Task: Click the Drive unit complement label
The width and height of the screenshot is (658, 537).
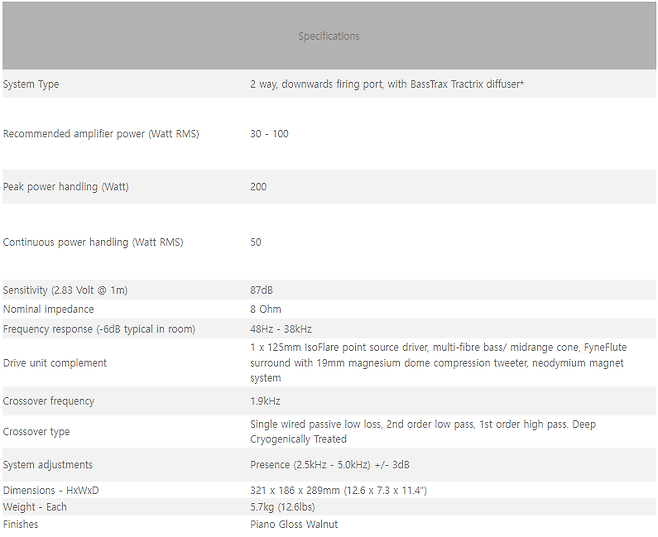Action: point(55,363)
